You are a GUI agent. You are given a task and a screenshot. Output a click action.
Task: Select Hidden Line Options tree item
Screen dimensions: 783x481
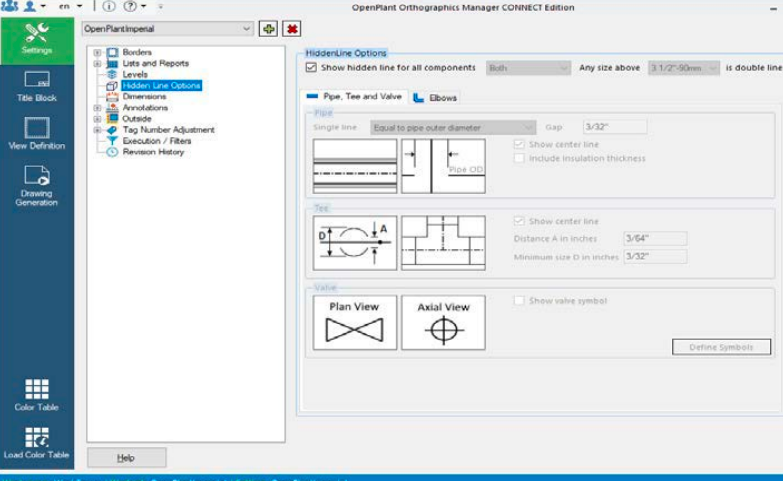pyautogui.click(x=161, y=86)
